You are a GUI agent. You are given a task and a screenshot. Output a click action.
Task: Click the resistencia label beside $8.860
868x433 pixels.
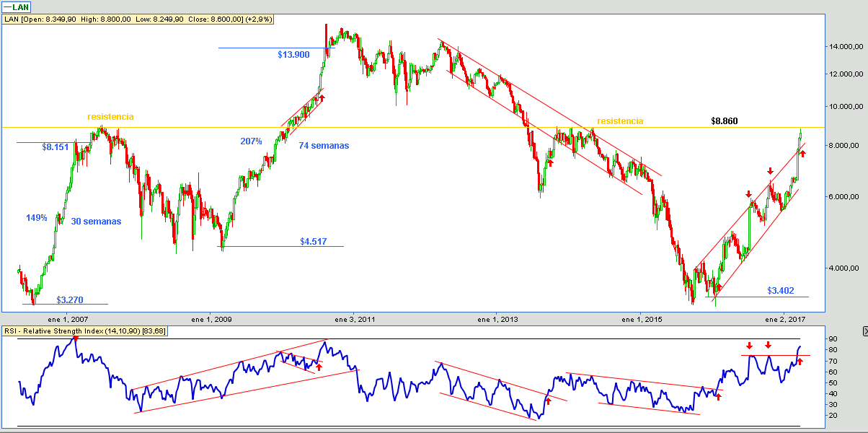(620, 121)
